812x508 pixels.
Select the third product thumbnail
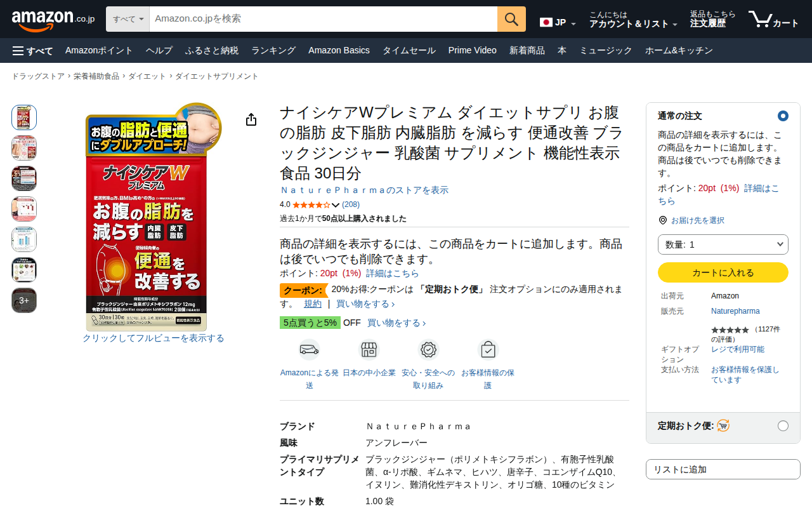click(24, 178)
